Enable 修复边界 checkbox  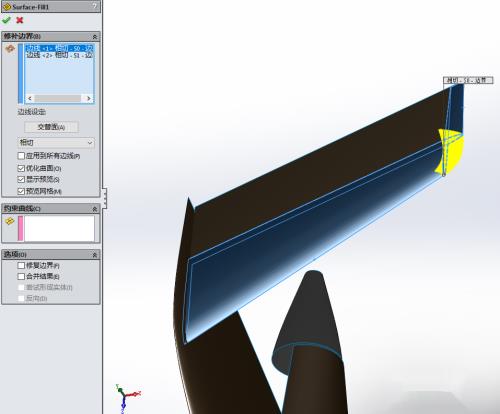(x=21, y=266)
